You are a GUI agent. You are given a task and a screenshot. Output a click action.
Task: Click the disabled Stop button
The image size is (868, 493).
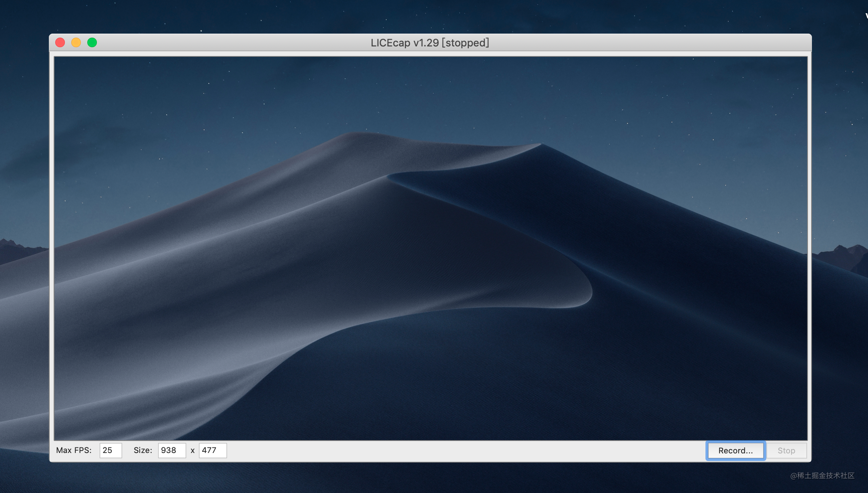click(786, 451)
